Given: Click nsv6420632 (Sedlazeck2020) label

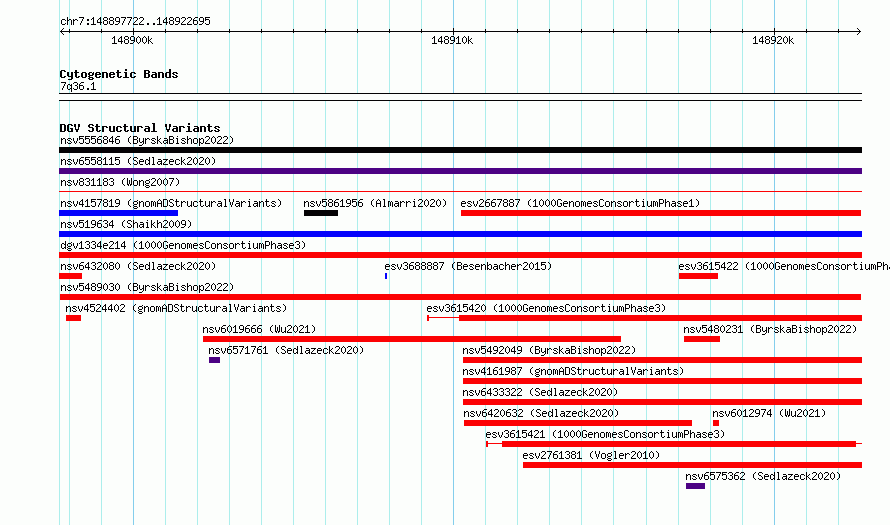Looking at the screenshot, I should [541, 413].
